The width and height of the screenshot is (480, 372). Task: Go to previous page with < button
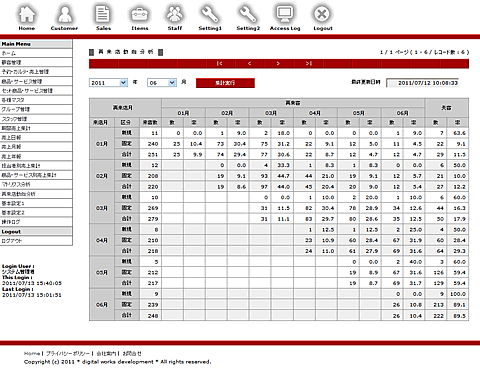point(249,63)
